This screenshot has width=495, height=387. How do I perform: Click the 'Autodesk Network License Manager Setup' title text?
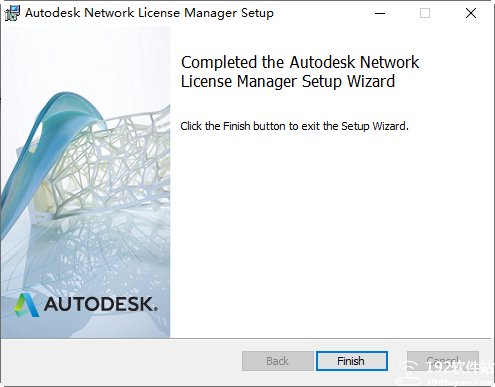[149, 13]
